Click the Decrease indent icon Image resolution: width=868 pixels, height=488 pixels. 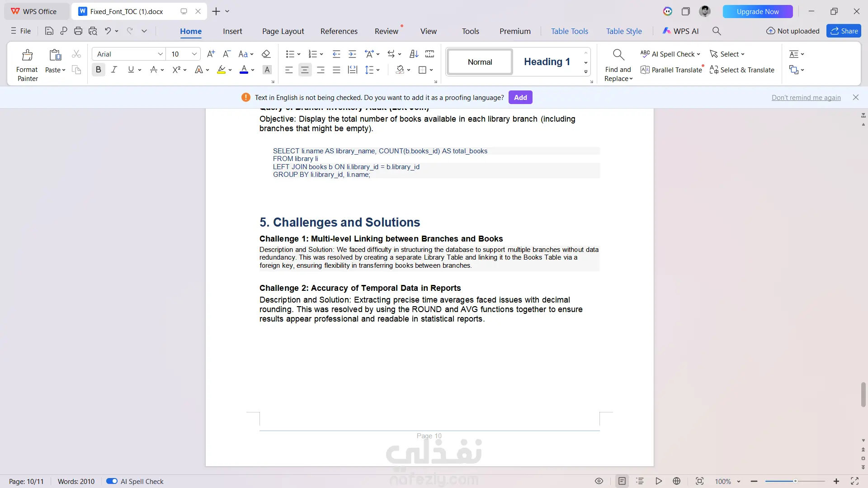click(336, 54)
